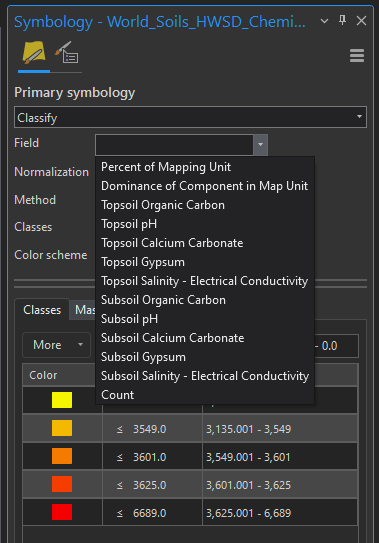Click the Normalization label
This screenshot has height=543, width=379.
pos(51,172)
